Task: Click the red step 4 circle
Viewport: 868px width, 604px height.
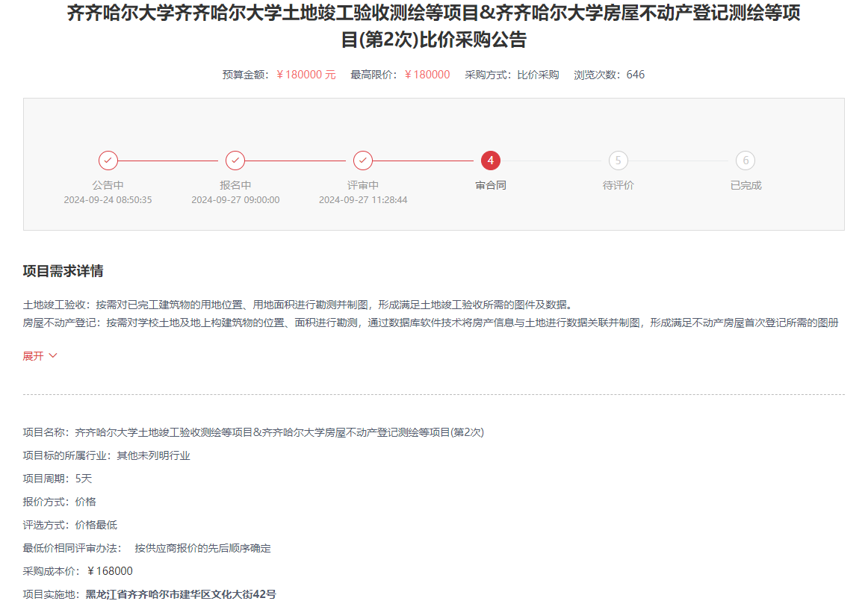Action: (491, 161)
